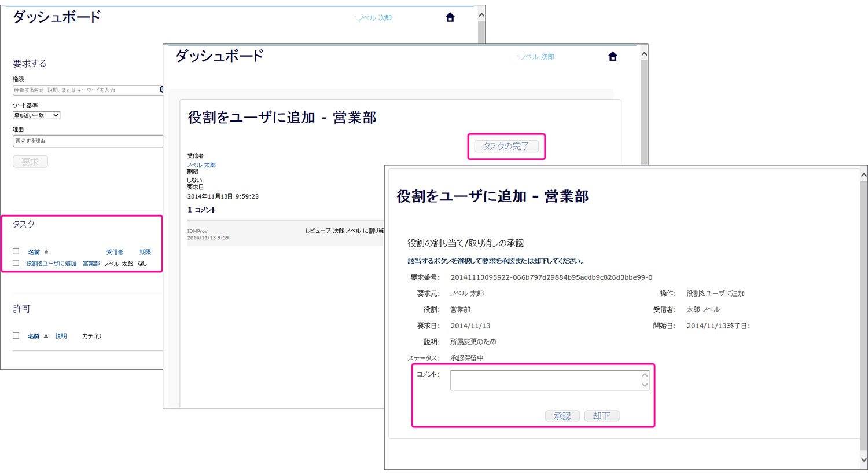Click the 承認保留中 status text
The image size is (868, 475).
pos(466,358)
